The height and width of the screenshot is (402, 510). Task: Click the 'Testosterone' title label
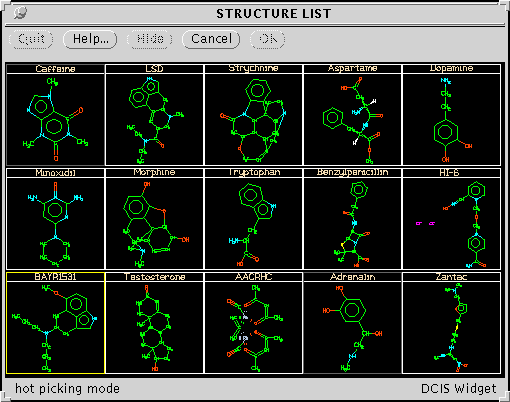[x=154, y=277]
